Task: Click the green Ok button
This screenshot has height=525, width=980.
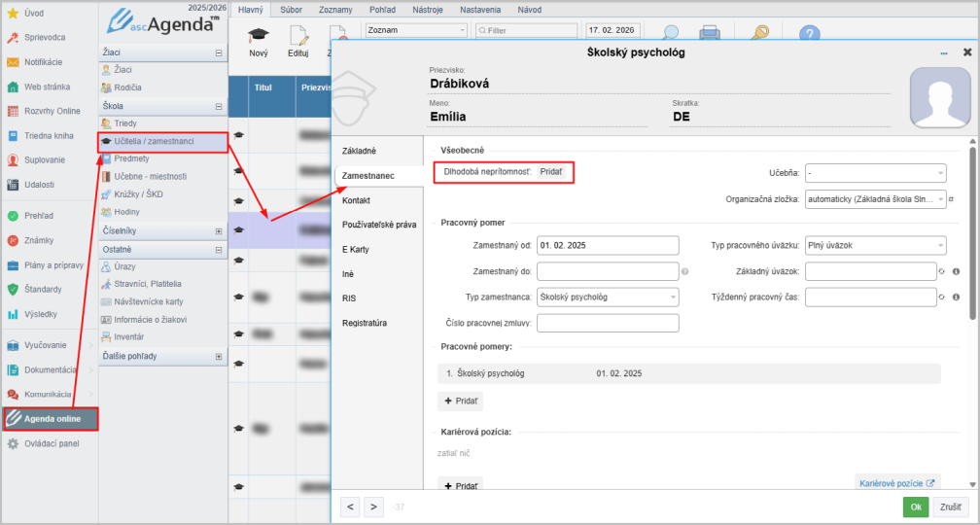Action: [x=915, y=507]
